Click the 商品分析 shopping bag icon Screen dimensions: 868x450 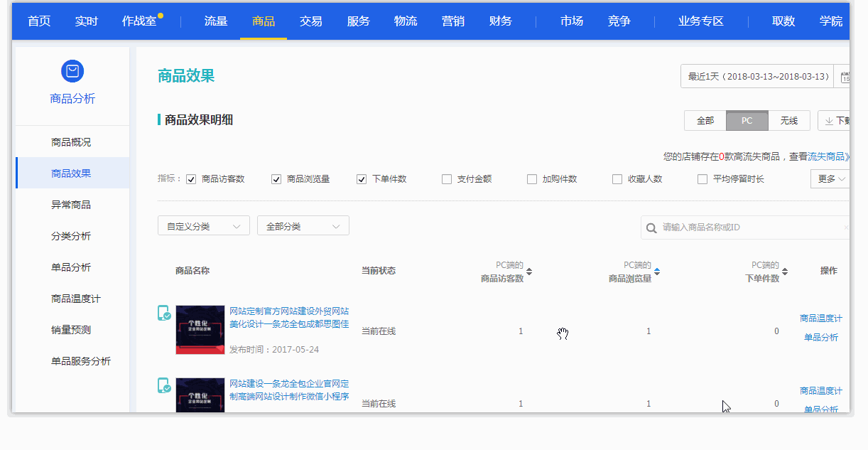72,71
